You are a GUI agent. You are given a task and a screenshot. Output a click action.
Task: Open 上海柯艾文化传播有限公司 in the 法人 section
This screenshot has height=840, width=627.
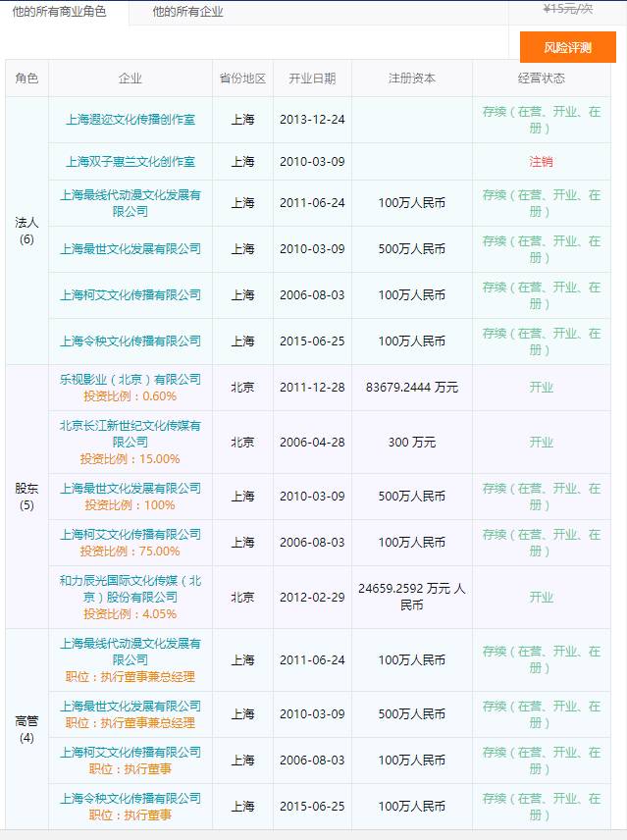[131, 295]
